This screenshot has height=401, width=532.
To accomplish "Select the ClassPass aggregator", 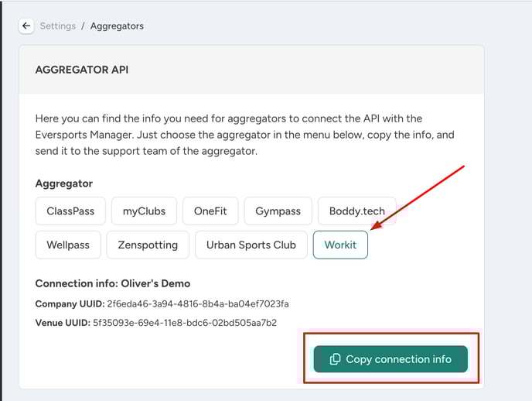I will point(70,211).
